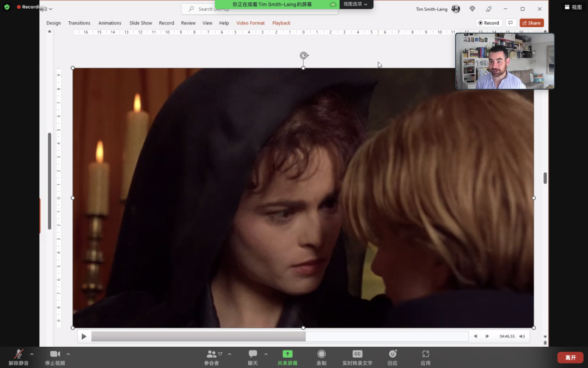Screen dimensions: 588x368
Task: Play the video with the play button
Action: click(x=84, y=336)
